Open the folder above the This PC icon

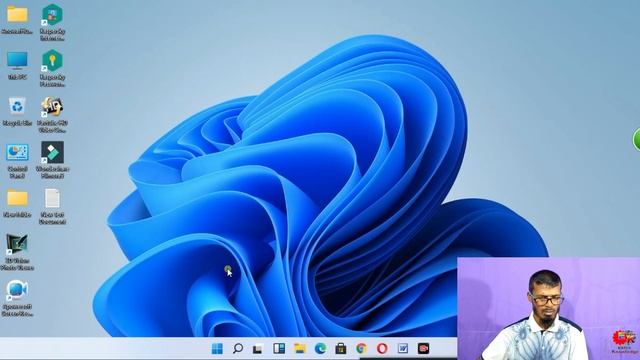pyautogui.click(x=17, y=15)
